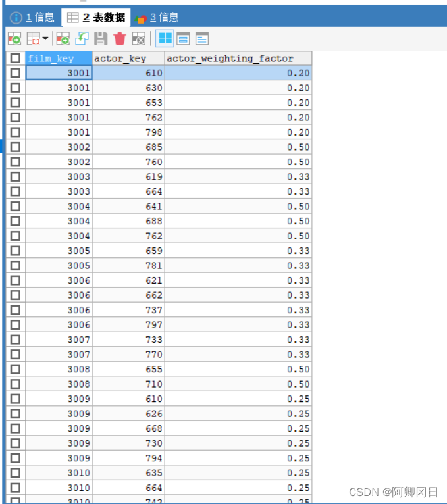
Task: Click the red trash delete rows icon
Action: click(x=119, y=39)
